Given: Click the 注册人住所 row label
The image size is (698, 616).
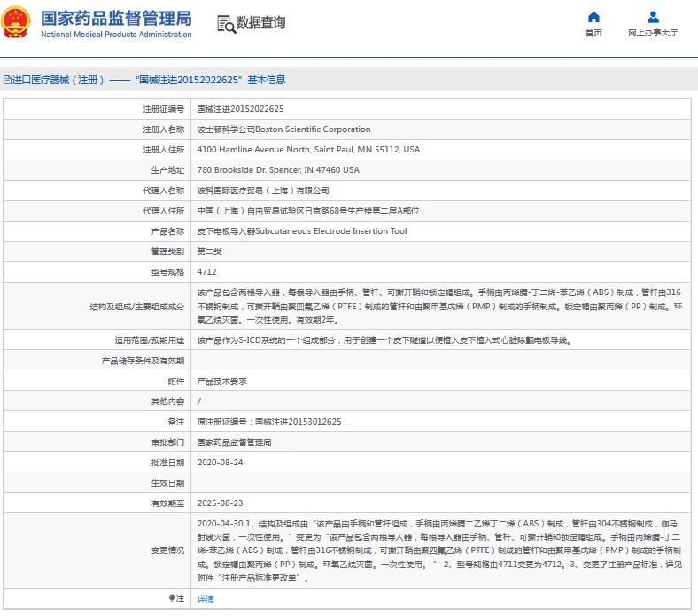Looking at the screenshot, I should pyautogui.click(x=163, y=150).
